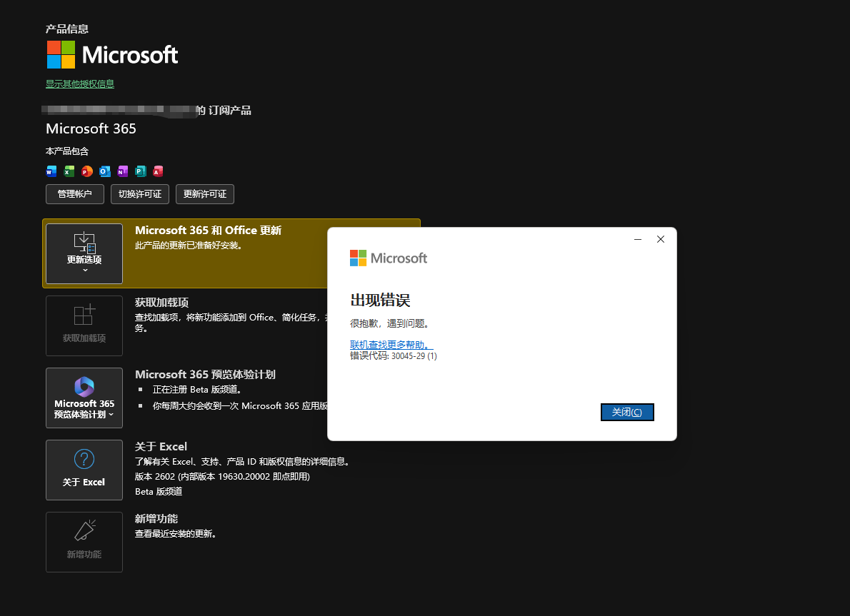Click the 版本 2602 version text
The width and height of the screenshot is (850, 616).
(222, 477)
